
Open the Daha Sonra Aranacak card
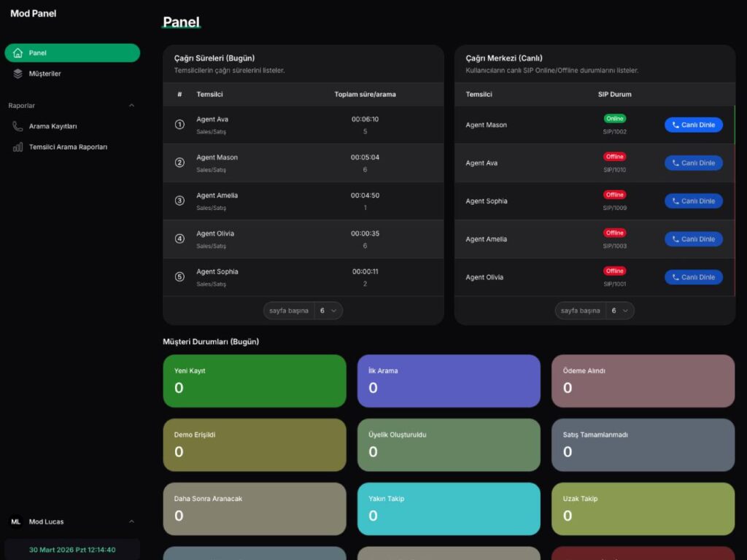pos(255,509)
